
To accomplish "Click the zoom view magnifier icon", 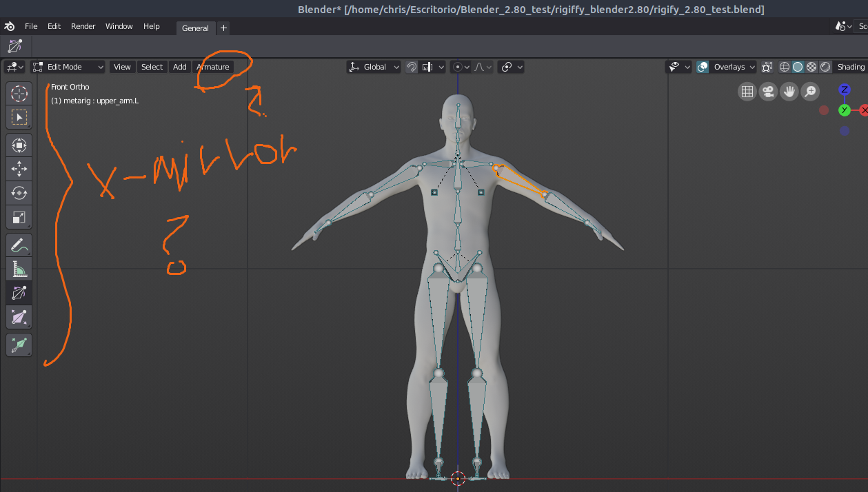I will (x=810, y=91).
